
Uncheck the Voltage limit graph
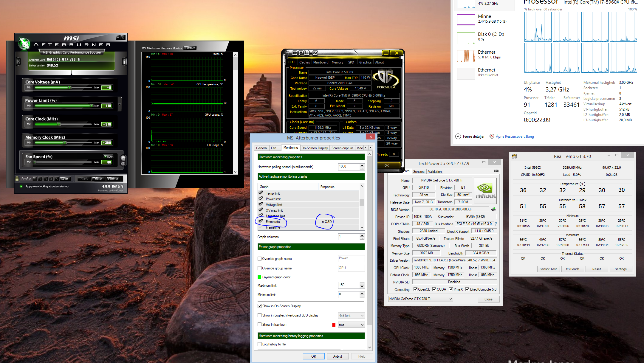tap(261, 204)
